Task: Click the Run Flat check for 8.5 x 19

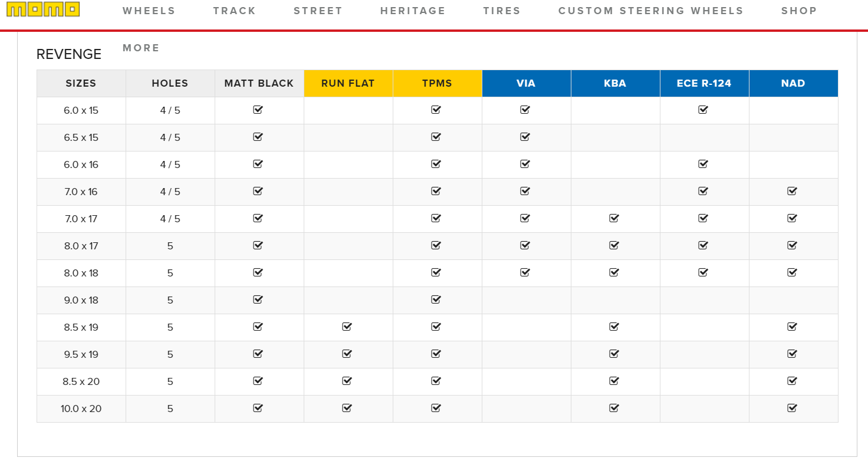Action: pos(347,327)
